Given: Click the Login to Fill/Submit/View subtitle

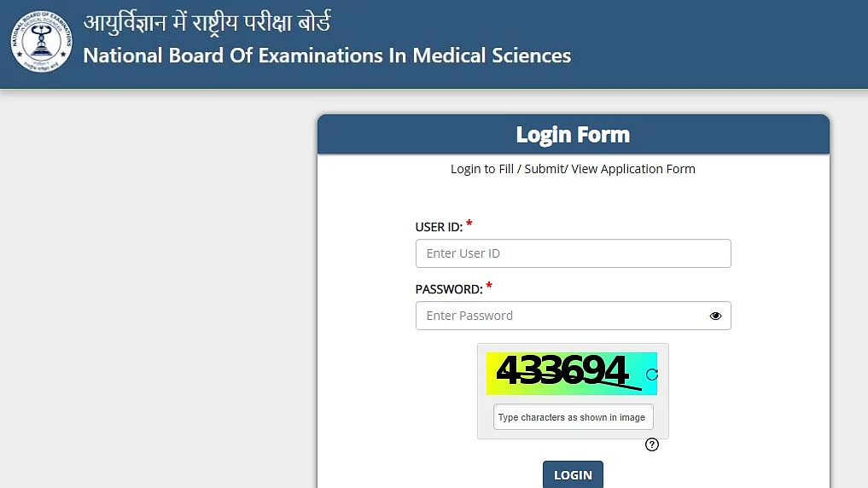Looking at the screenshot, I should coord(573,169).
